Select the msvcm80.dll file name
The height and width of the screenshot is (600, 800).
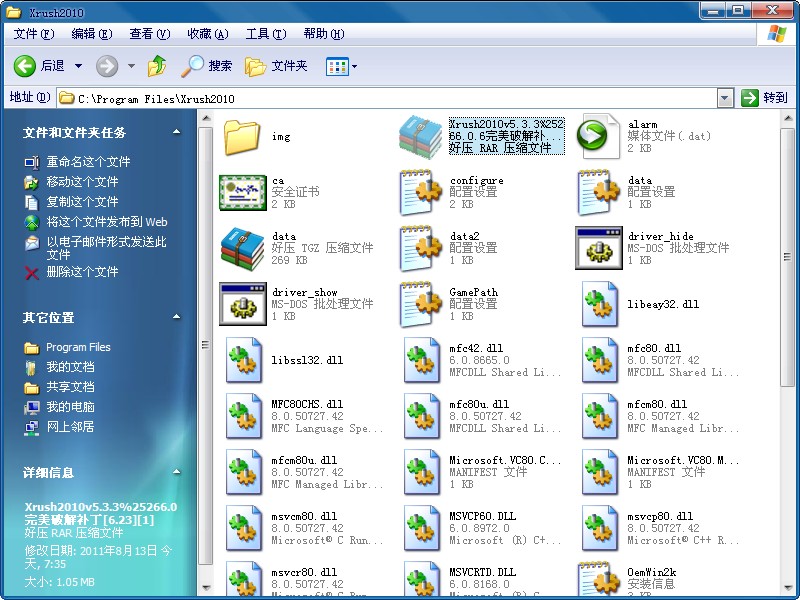pos(304,516)
